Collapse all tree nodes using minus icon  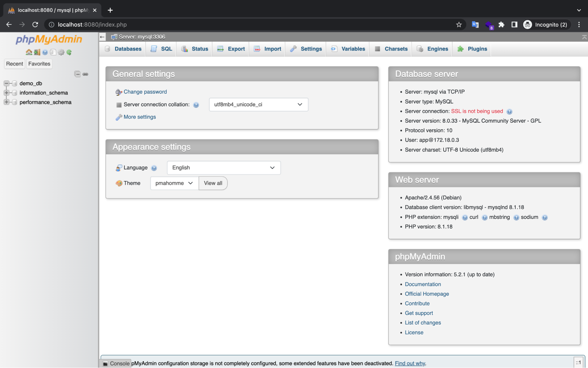coord(77,74)
